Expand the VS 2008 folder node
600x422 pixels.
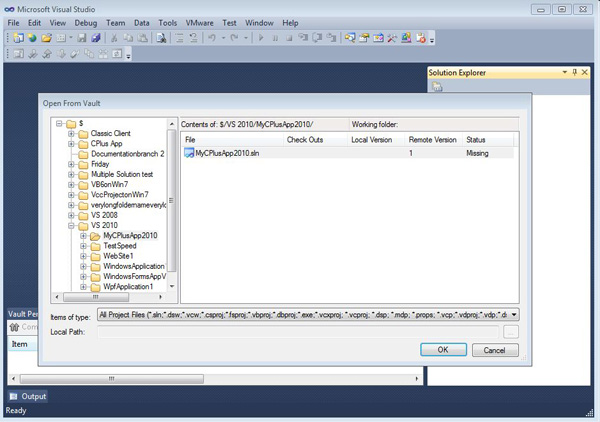pyautogui.click(x=71, y=215)
